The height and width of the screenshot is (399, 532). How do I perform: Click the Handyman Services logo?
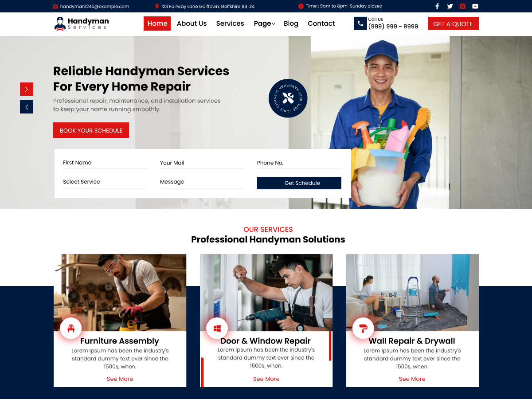pos(81,23)
